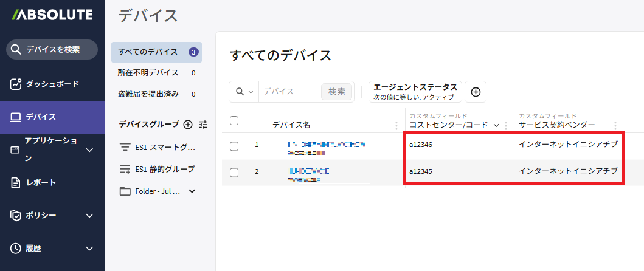Open device group filter settings icon
Screen dimensions: 644x271
[203, 124]
